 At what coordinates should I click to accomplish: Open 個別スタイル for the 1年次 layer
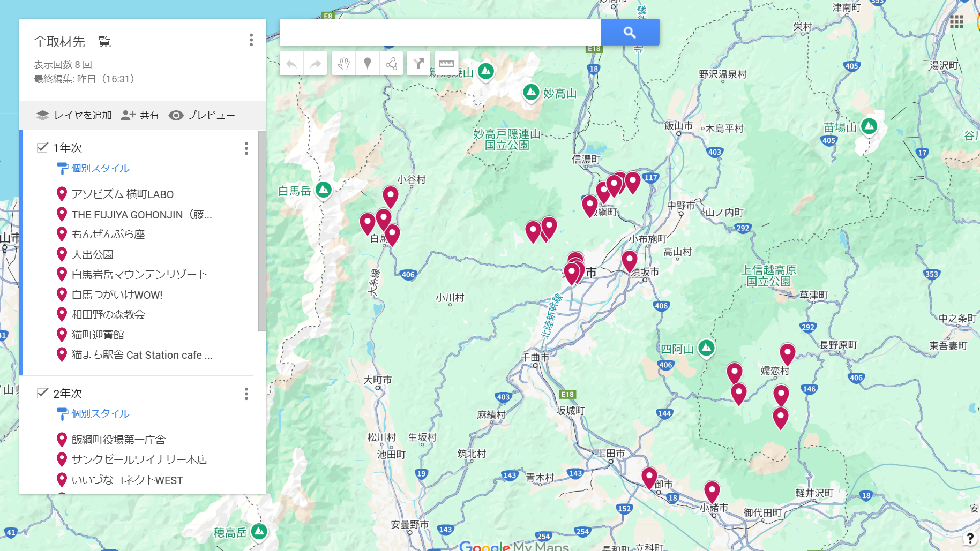[x=101, y=168]
